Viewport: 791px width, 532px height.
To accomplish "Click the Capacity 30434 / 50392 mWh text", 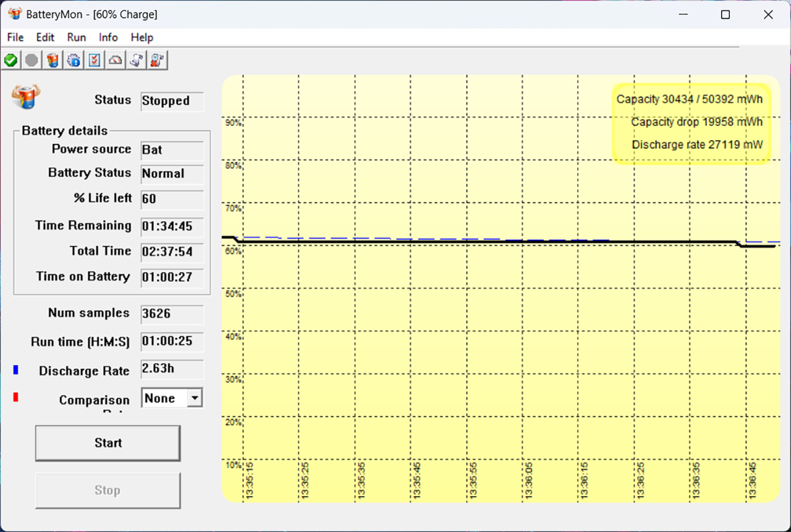I will 690,99.
